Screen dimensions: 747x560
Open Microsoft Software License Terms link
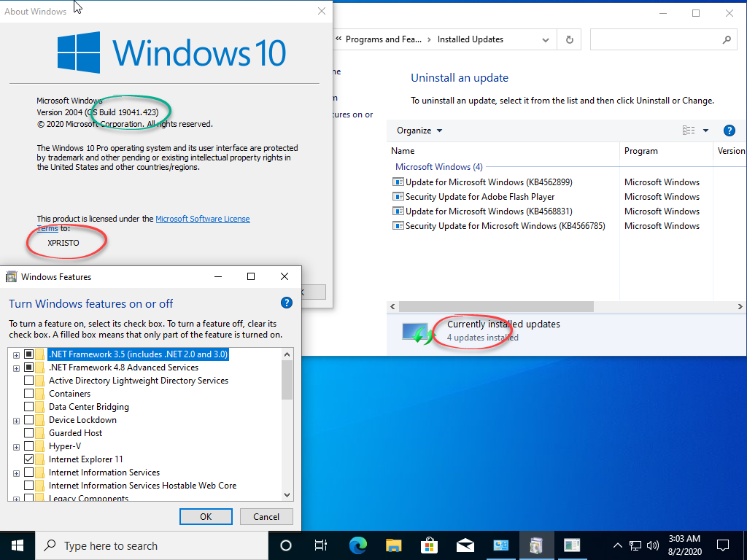[x=203, y=219]
